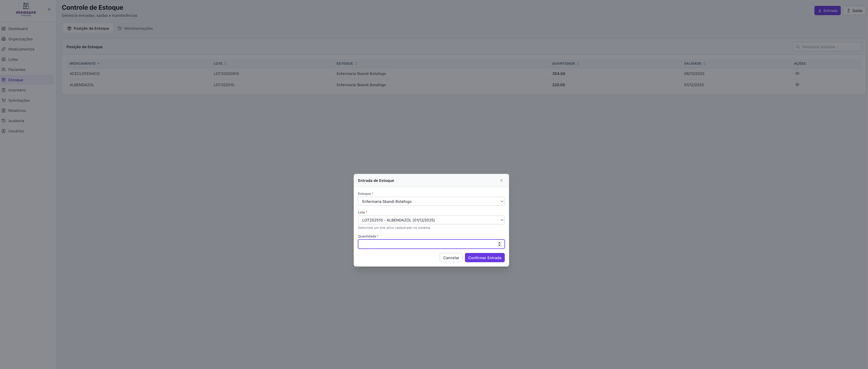Click the Dashboard sidebar icon

[x=4, y=29]
